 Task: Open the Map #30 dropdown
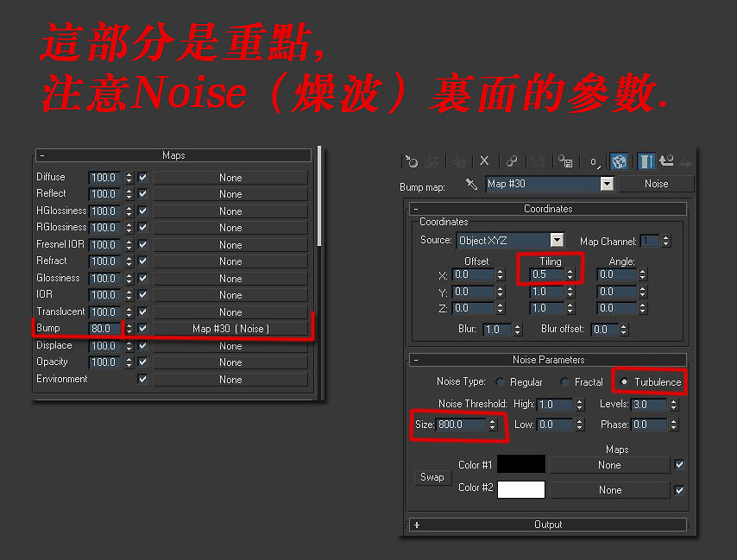click(606, 183)
